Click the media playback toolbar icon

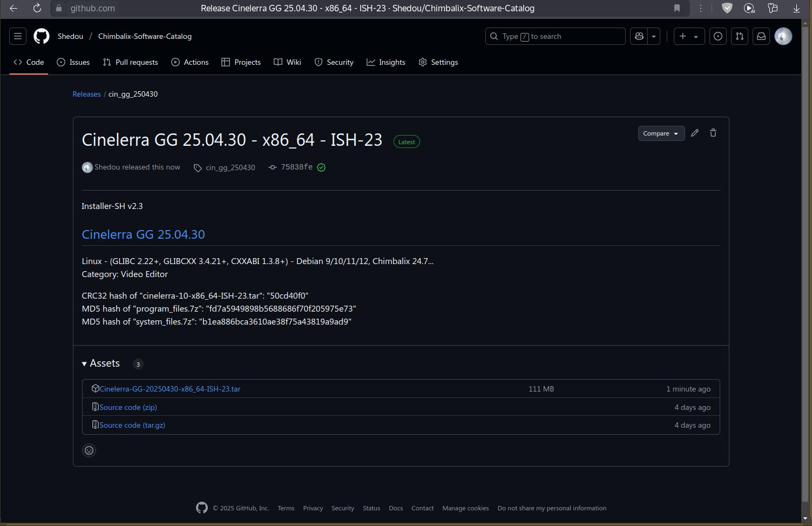point(749,8)
